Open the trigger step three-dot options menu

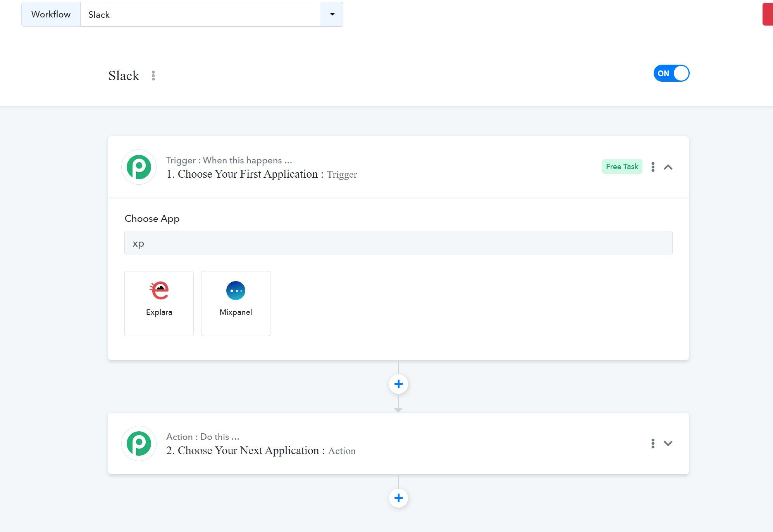click(653, 167)
